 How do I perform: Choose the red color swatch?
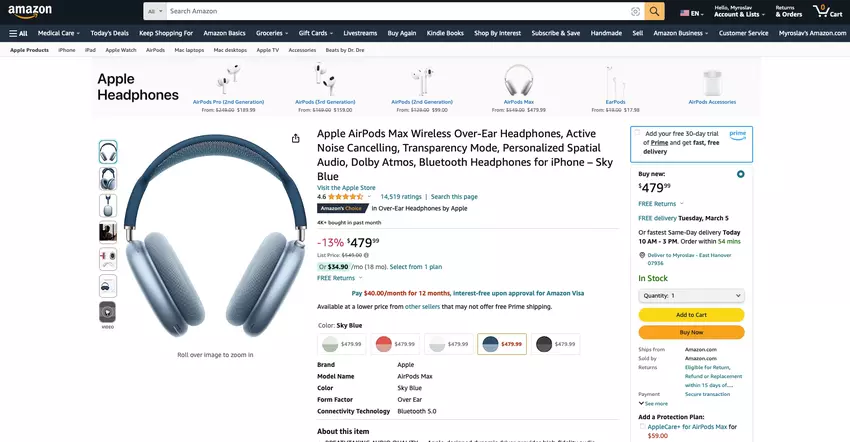point(395,344)
